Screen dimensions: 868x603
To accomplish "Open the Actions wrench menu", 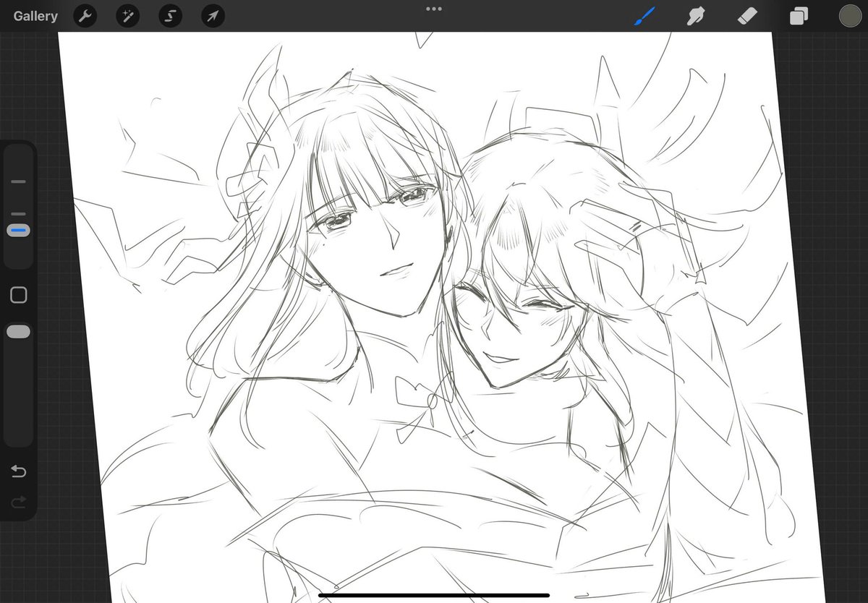I will tap(85, 16).
